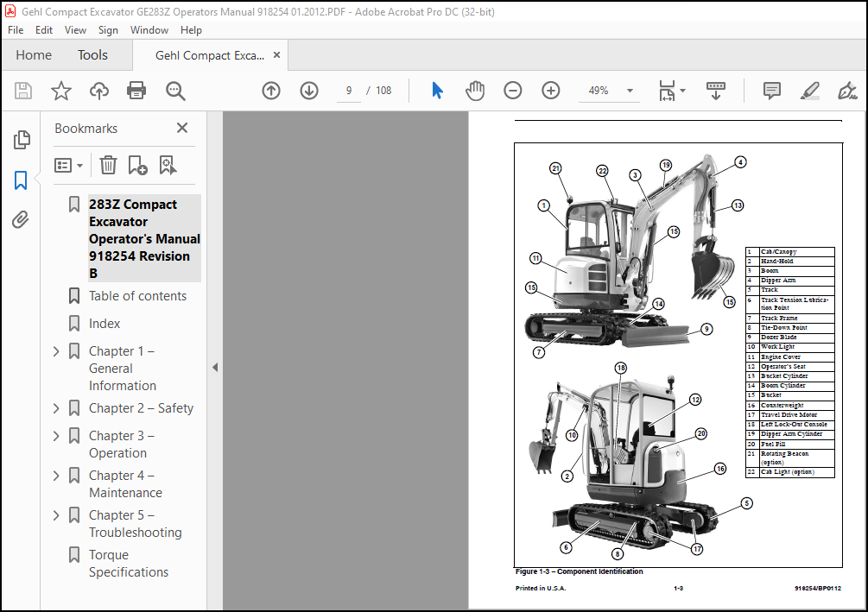Select the Highlight text pen

pyautogui.click(x=809, y=91)
